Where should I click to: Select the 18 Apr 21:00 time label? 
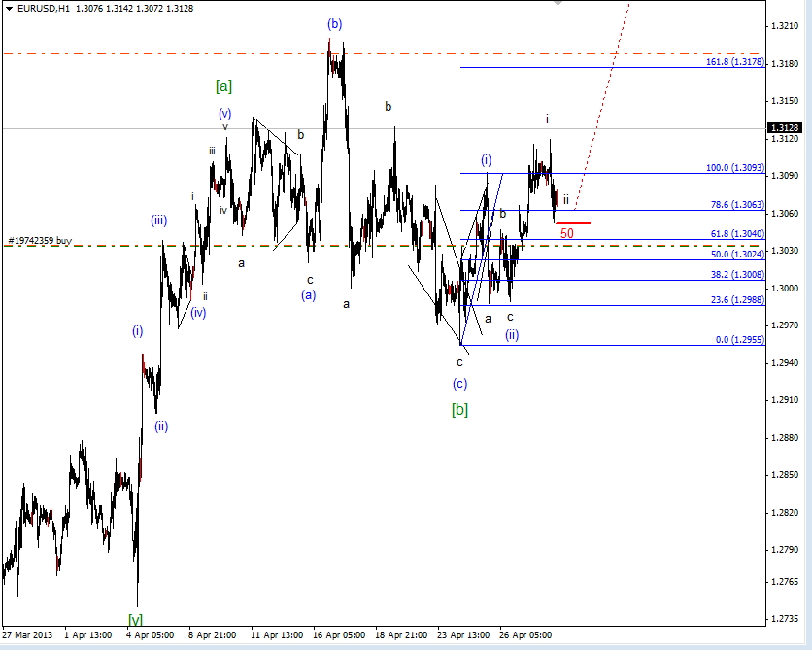tap(401, 635)
